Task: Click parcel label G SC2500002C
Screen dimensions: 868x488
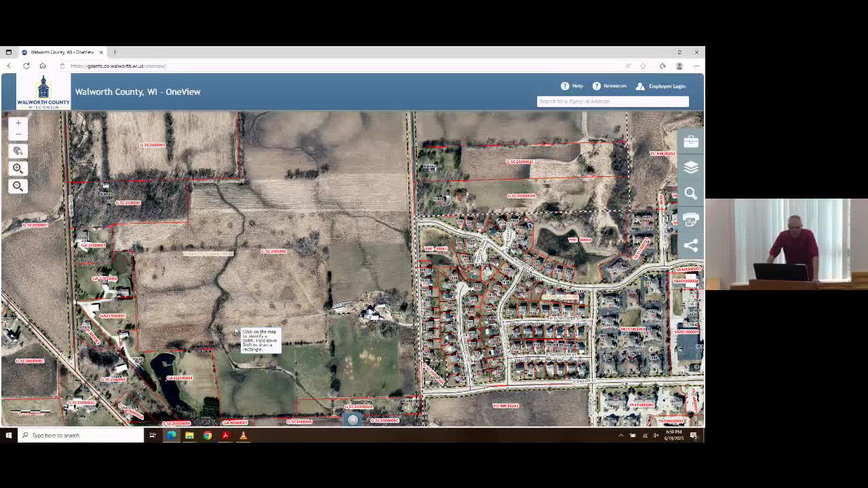Action: (520, 162)
